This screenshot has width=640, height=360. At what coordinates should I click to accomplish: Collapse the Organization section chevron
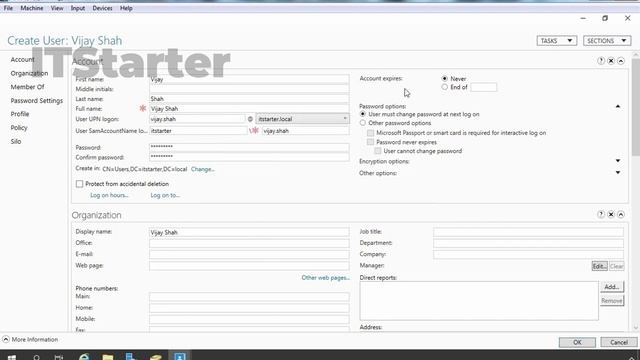621,214
